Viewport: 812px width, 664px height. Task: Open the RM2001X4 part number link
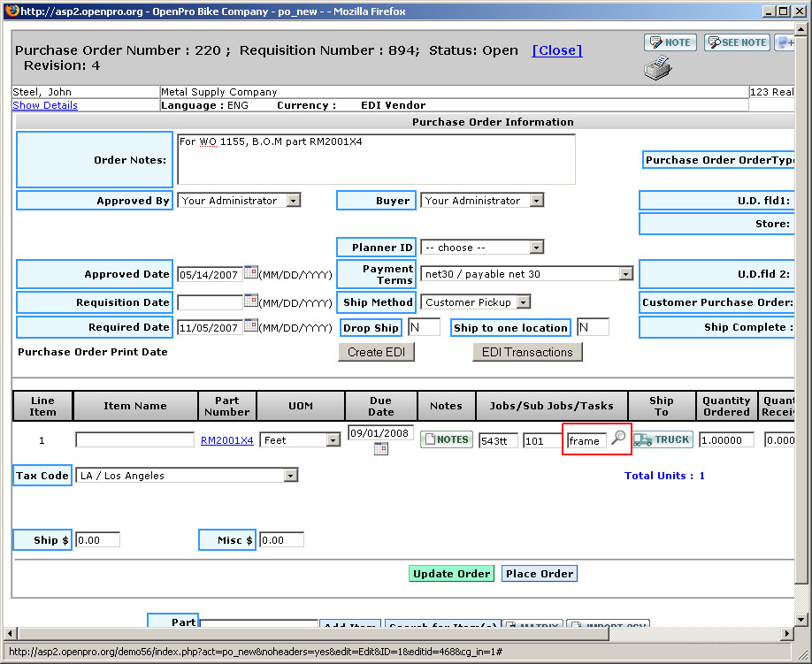pos(226,440)
